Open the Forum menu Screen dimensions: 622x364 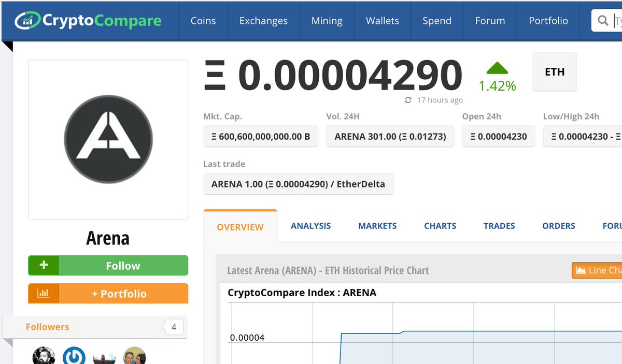(x=490, y=21)
